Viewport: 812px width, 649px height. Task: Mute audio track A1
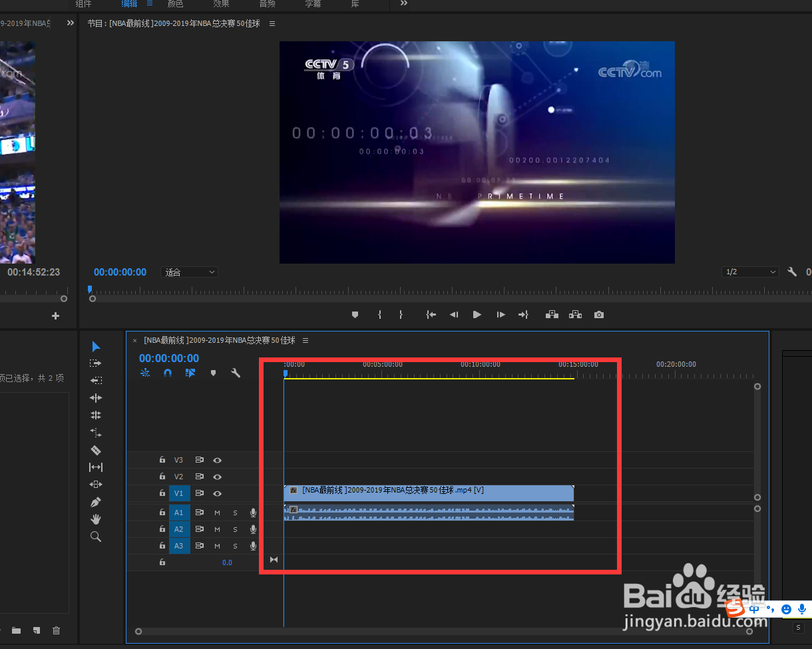click(x=217, y=513)
